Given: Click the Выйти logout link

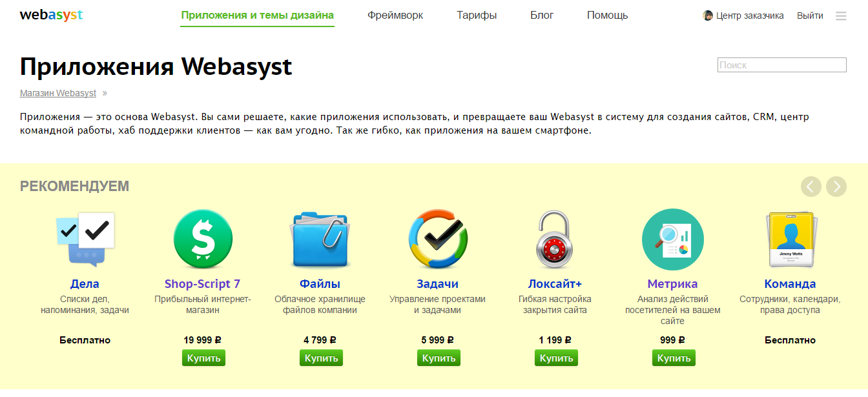Looking at the screenshot, I should point(810,15).
